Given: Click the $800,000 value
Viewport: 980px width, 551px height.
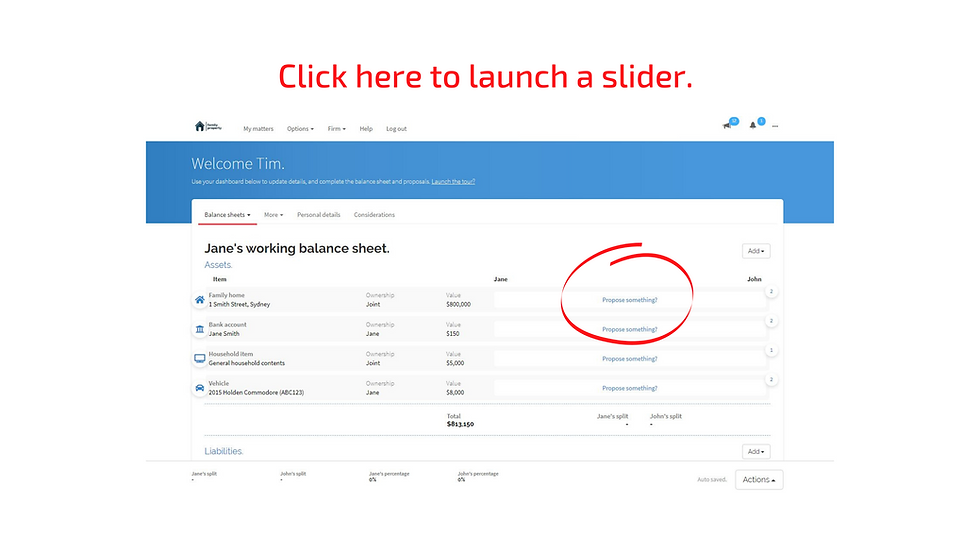Looking at the screenshot, I should coord(458,304).
